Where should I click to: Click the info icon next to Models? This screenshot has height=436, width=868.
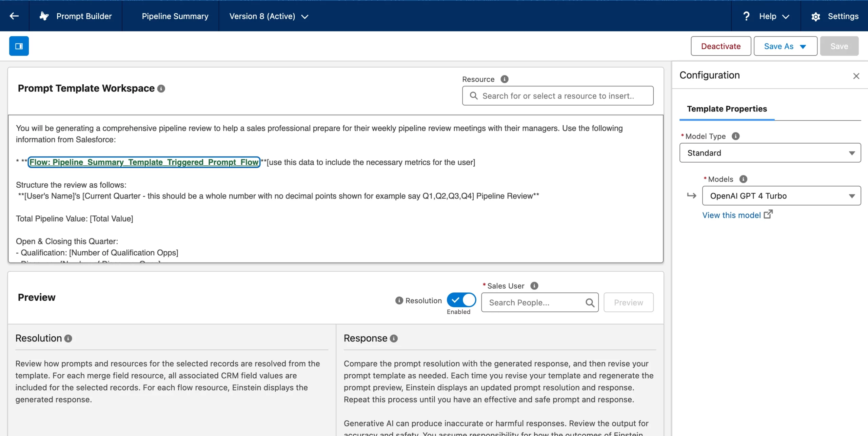[x=744, y=179]
